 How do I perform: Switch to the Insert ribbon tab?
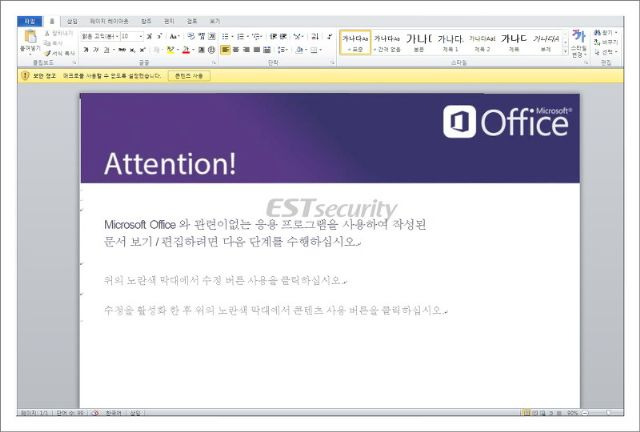click(x=72, y=21)
